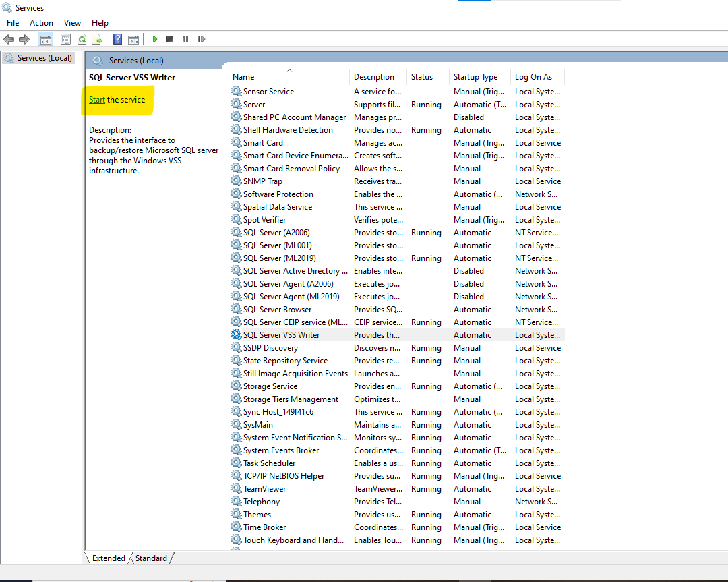728x582 pixels.
Task: Open the Help toolbar icon
Action: click(x=118, y=40)
